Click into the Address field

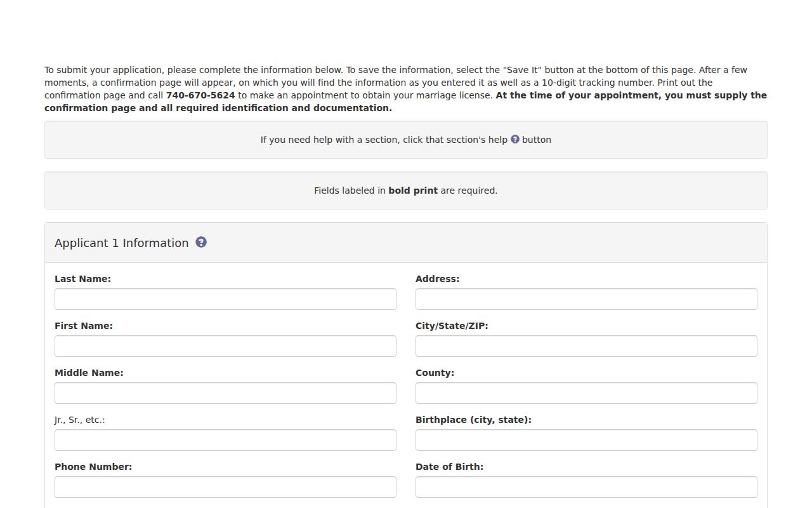586,299
